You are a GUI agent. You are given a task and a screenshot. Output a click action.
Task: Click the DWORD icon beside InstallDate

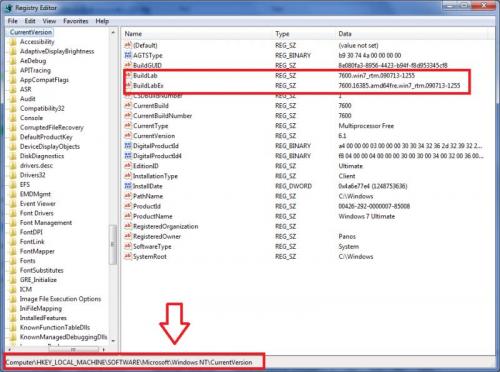pyautogui.click(x=128, y=186)
